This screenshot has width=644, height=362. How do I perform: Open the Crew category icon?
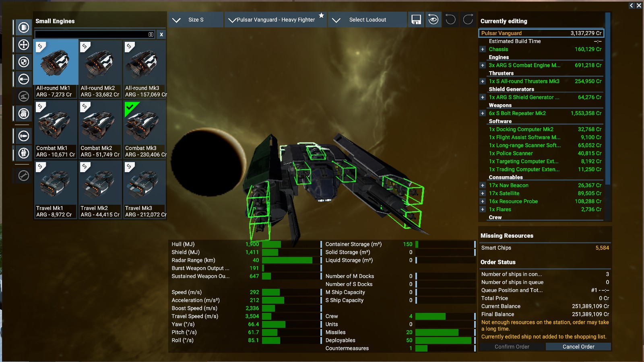pos(24,153)
